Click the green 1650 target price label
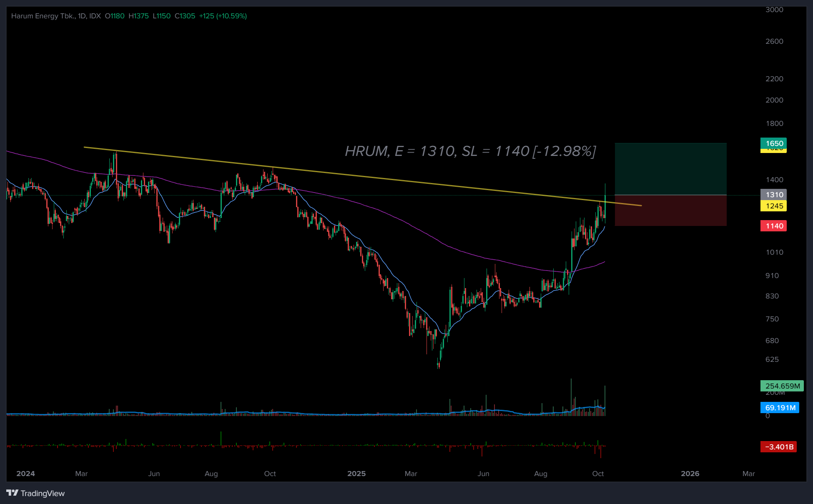Viewport: 813px width, 504px height. tap(774, 143)
